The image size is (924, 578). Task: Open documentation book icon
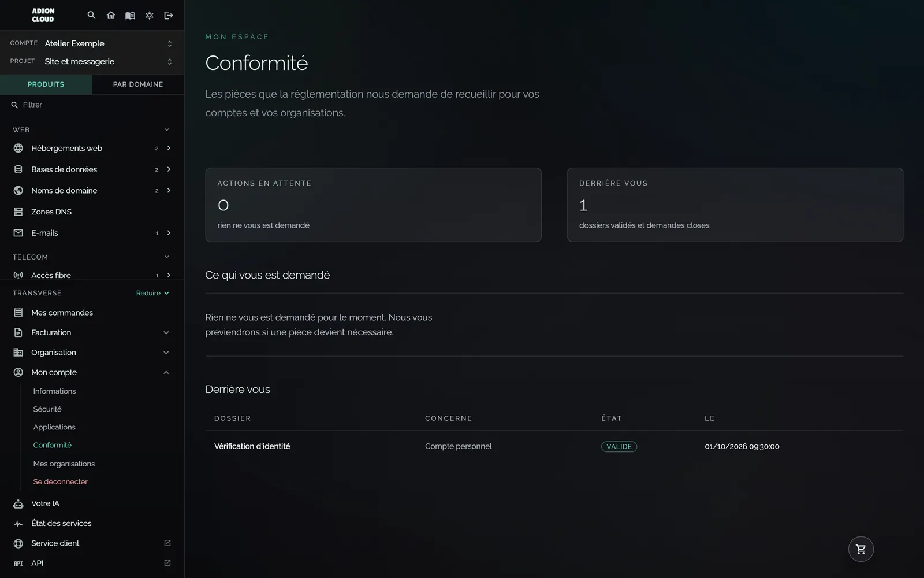coord(130,16)
